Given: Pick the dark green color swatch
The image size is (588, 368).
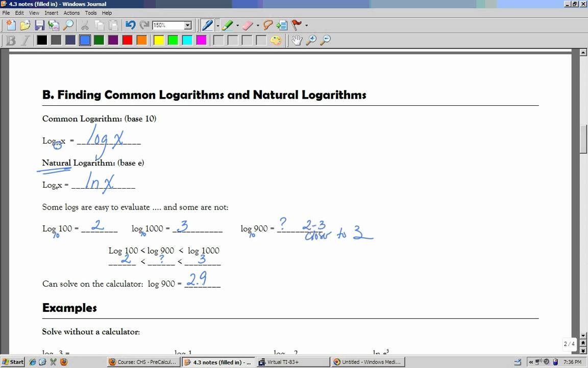Looking at the screenshot, I should 99,40.
